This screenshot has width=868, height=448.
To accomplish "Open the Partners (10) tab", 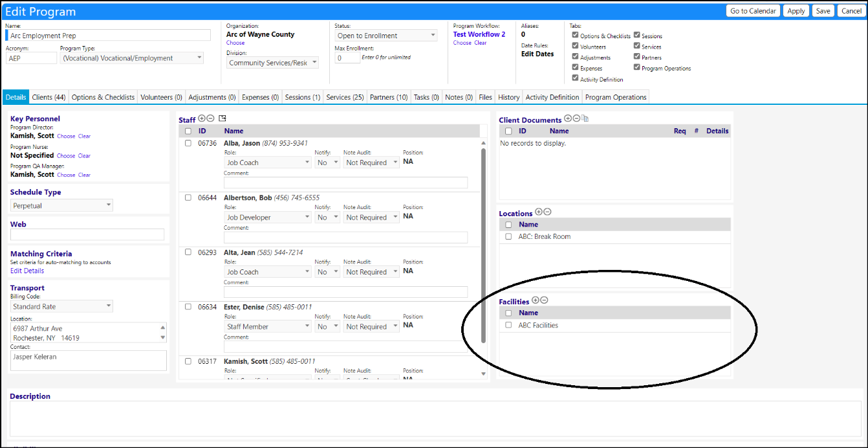I will click(389, 97).
